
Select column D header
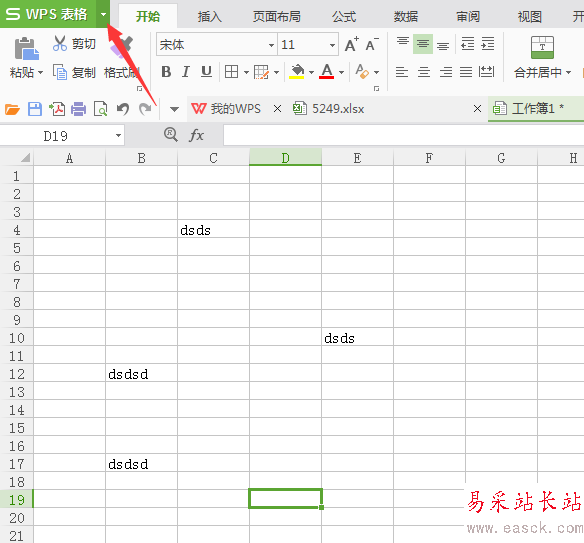[285, 158]
